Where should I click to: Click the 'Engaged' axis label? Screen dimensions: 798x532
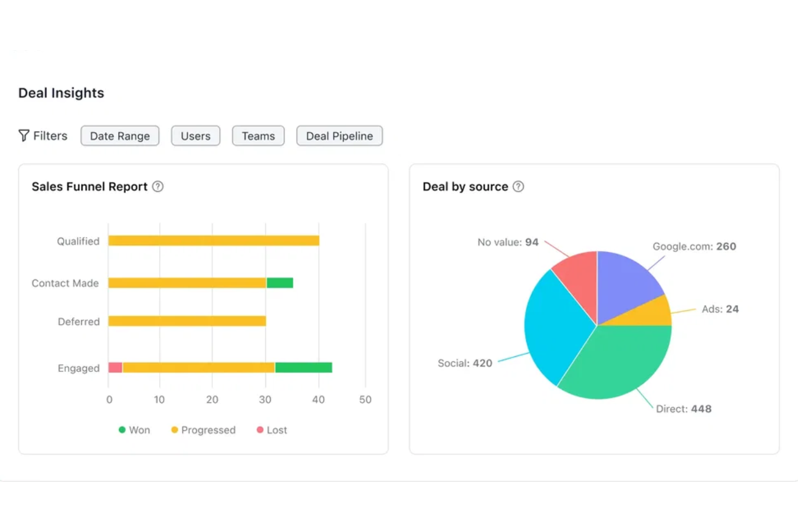79,368
